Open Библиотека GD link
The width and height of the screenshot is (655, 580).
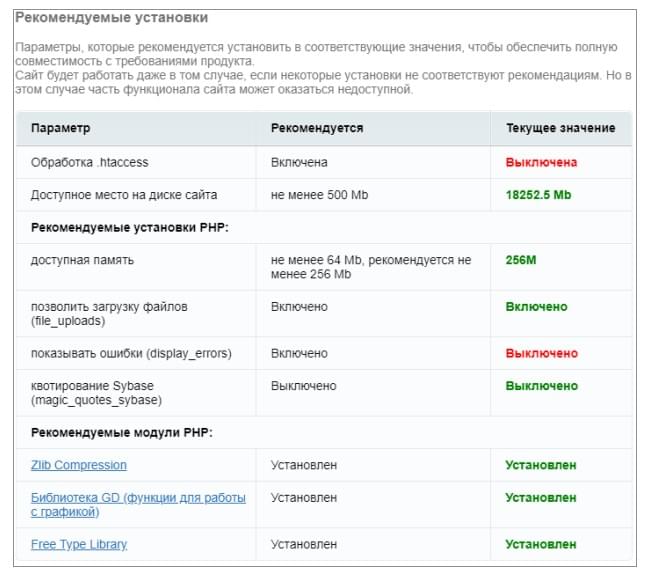[138, 504]
